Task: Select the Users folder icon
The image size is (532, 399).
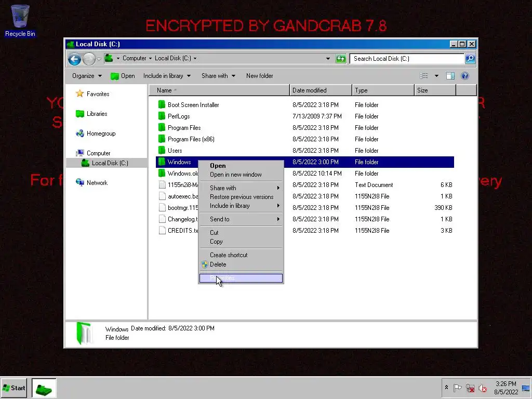Action: point(162,150)
